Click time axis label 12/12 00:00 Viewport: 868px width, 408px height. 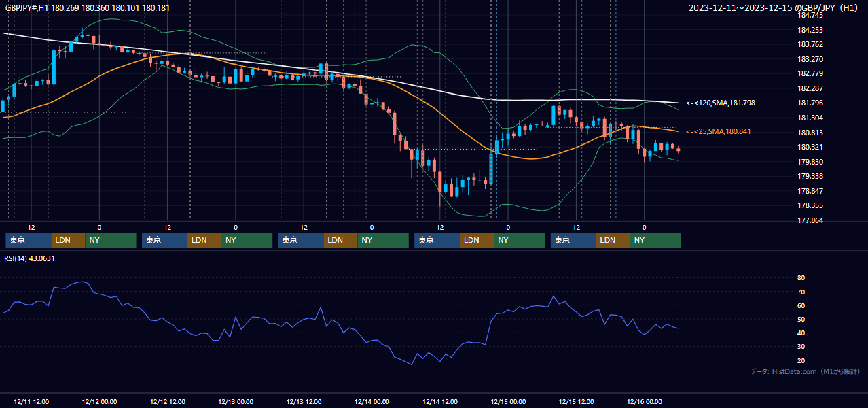(x=99, y=401)
